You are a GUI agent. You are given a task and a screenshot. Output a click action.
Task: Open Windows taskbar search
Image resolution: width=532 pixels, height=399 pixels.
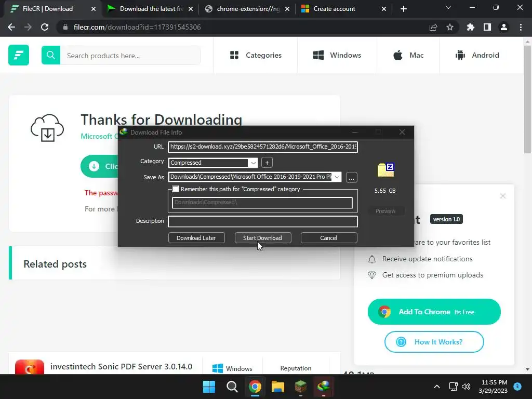point(232,387)
